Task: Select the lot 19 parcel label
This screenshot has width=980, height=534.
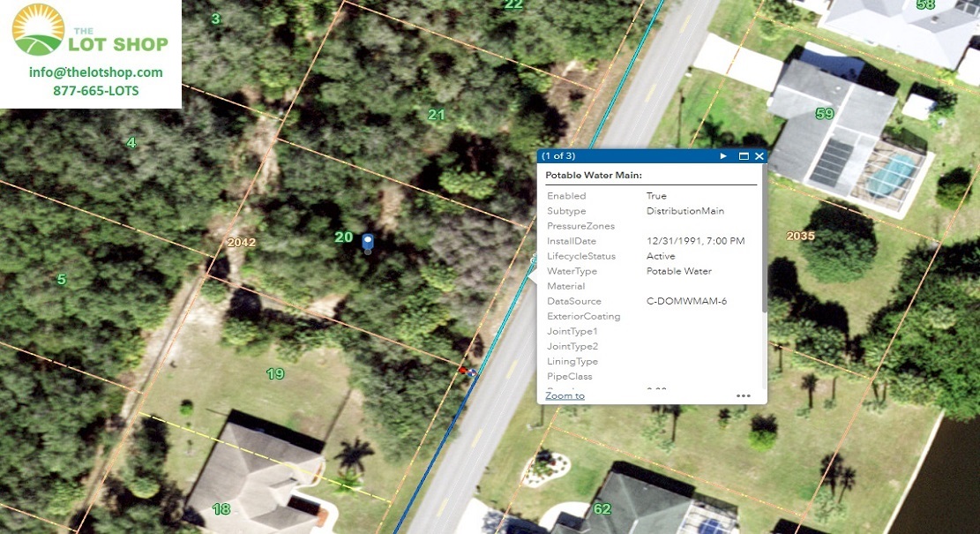Action: coord(275,374)
